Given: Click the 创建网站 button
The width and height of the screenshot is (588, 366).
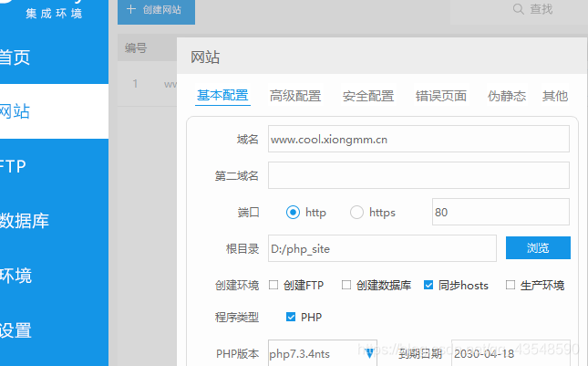Looking at the screenshot, I should 156,11.
